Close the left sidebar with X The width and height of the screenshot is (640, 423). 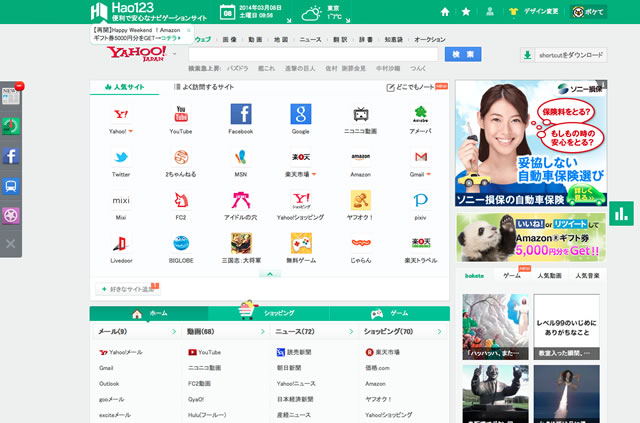click(11, 244)
